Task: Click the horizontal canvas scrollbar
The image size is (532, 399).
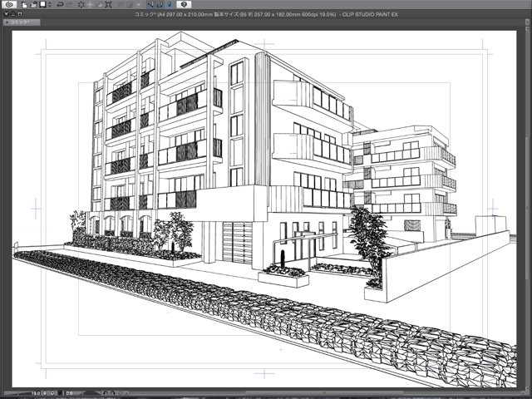Action: 323,393
